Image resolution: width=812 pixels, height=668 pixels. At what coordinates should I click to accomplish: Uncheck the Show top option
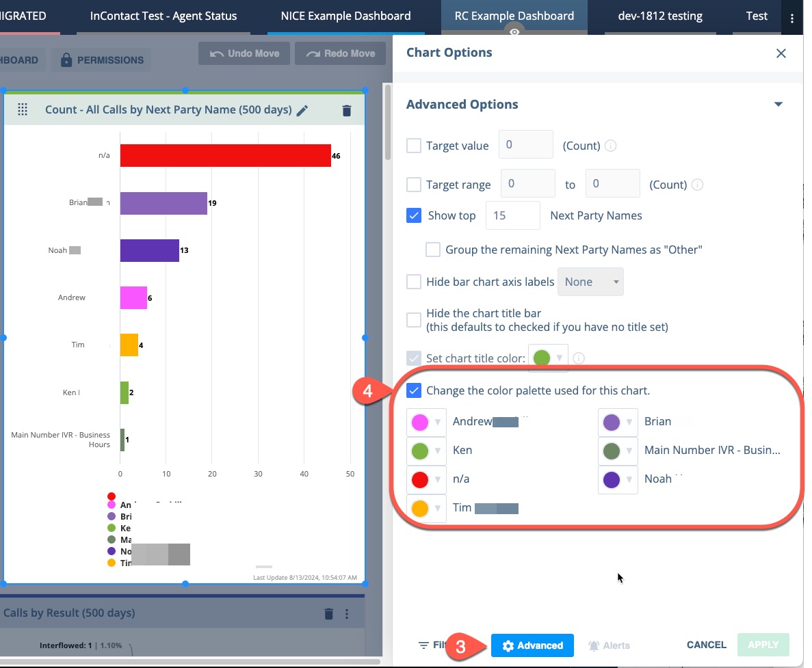(413, 215)
